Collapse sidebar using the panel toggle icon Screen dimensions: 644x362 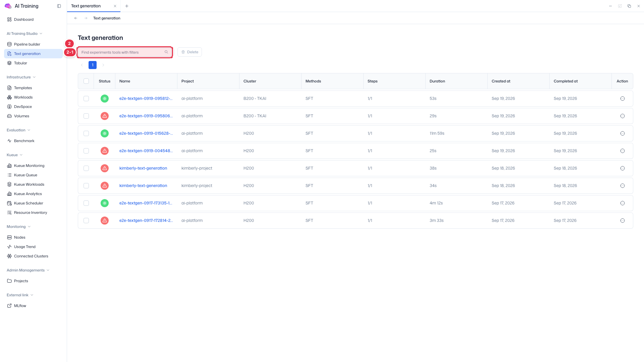click(x=59, y=6)
